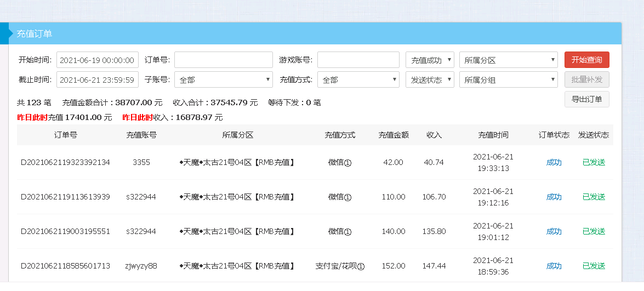Click the red 开始查询 search button
This screenshot has width=644, height=291.
[586, 60]
